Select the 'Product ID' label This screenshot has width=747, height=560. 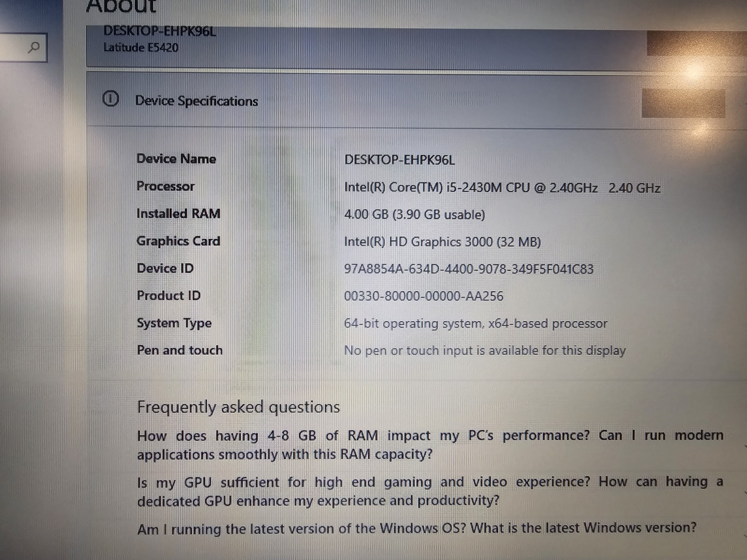coord(169,295)
